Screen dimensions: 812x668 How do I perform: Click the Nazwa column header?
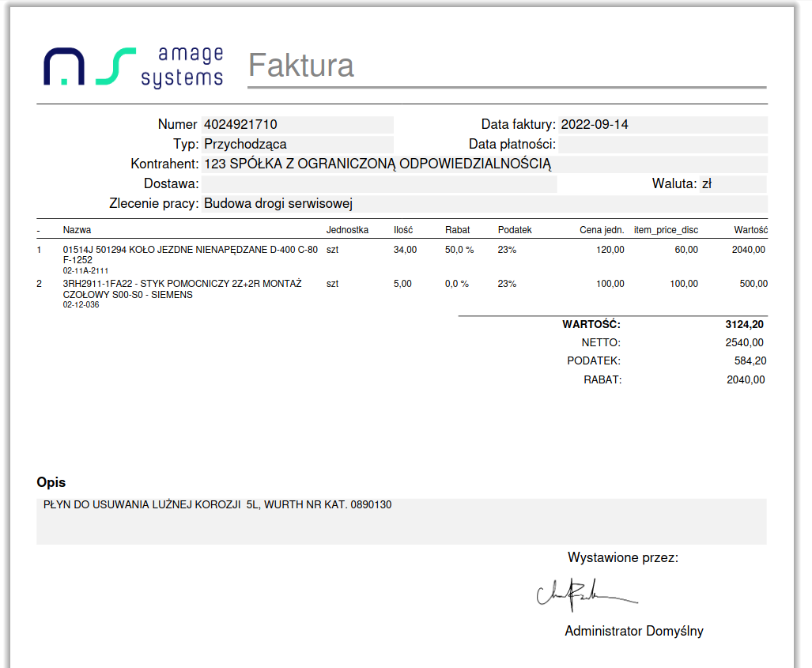tap(77, 230)
